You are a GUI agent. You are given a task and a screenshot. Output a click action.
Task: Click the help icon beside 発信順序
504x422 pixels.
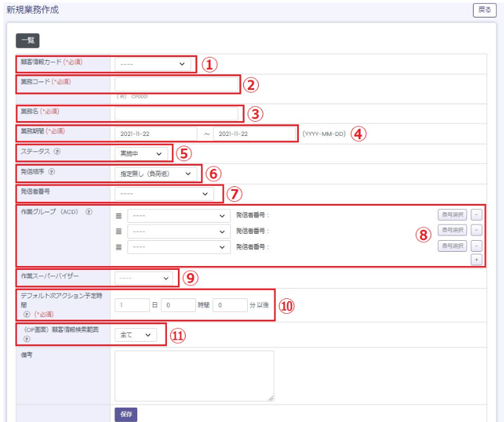pyautogui.click(x=52, y=173)
